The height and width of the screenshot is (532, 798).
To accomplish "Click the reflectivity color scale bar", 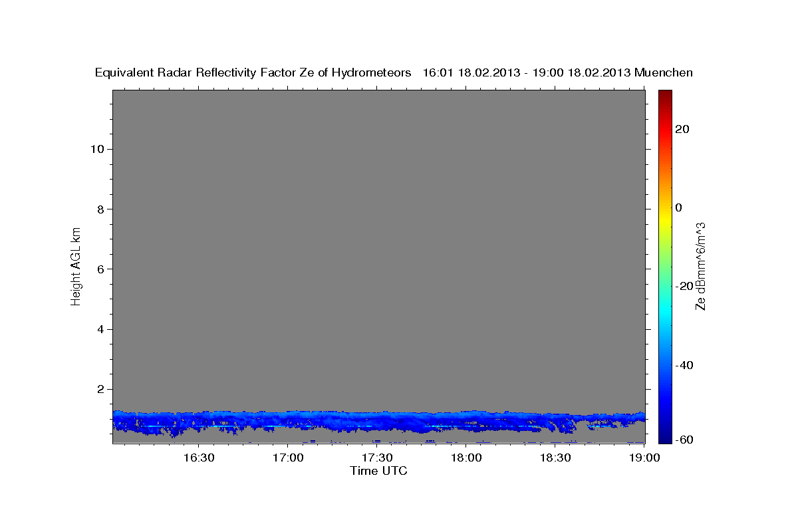I will (x=665, y=266).
